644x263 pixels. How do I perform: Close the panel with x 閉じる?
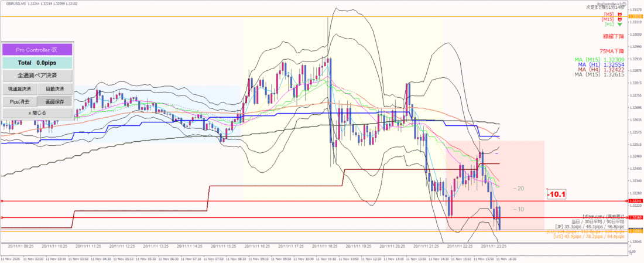(37, 112)
